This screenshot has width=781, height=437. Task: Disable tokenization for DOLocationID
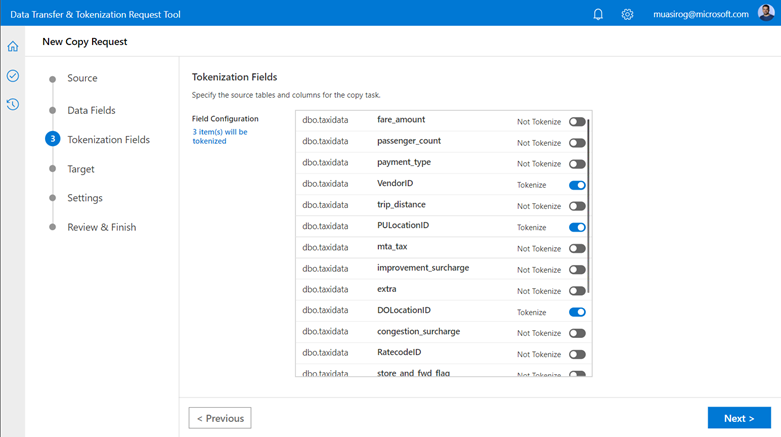point(577,312)
